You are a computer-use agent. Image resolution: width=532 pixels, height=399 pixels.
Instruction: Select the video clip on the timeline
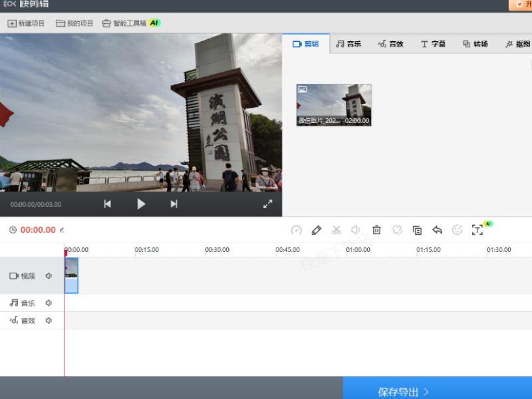click(x=71, y=275)
